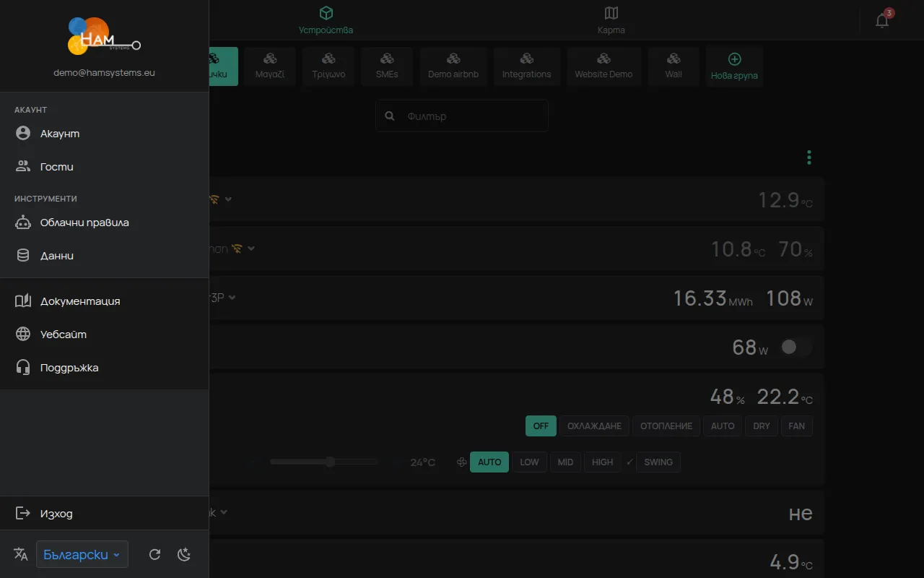Click the Изход logout button

[105, 514]
